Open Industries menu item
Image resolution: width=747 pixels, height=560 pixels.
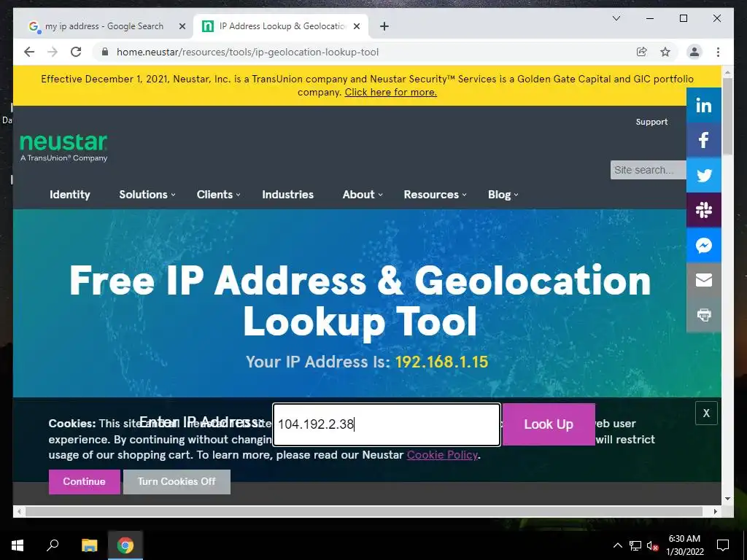pos(287,195)
